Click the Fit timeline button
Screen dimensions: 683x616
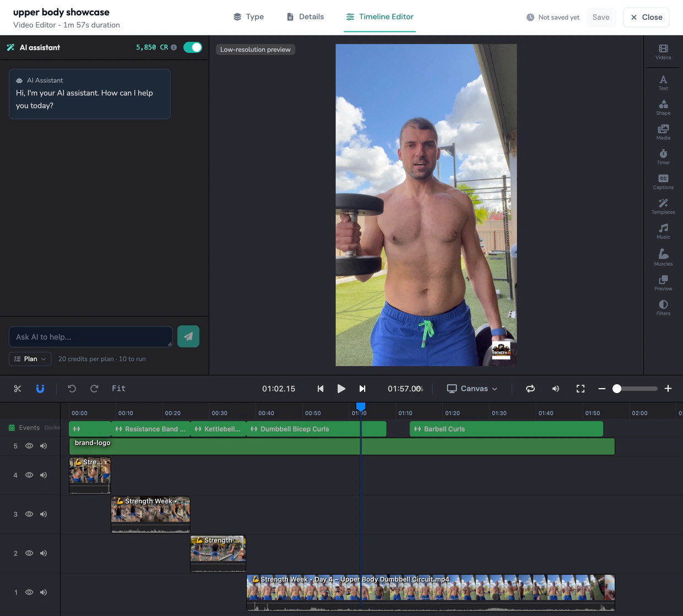[x=118, y=389]
